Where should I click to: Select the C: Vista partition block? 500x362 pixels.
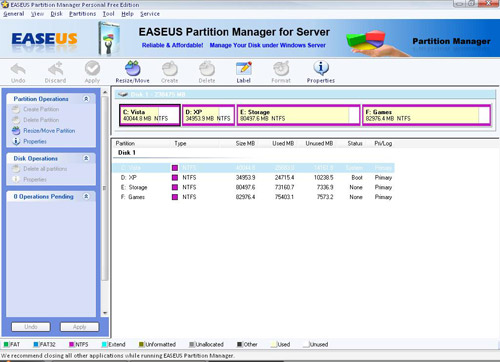coord(150,115)
